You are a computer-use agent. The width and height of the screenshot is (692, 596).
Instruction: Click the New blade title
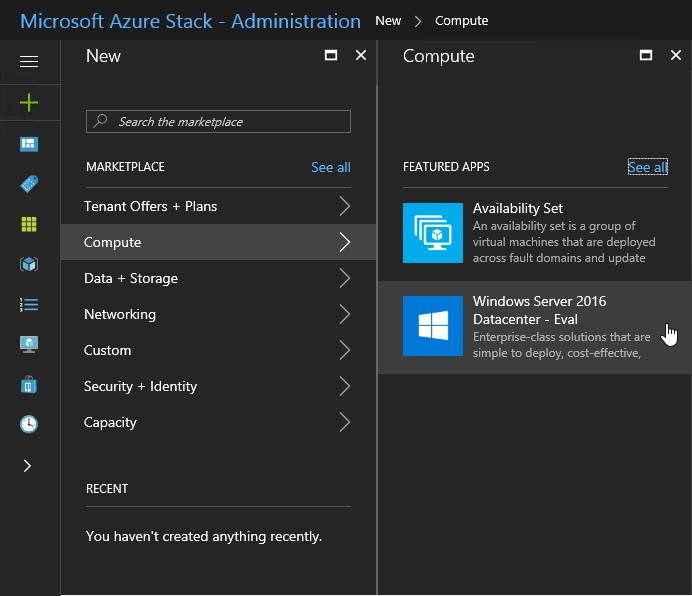click(x=103, y=56)
